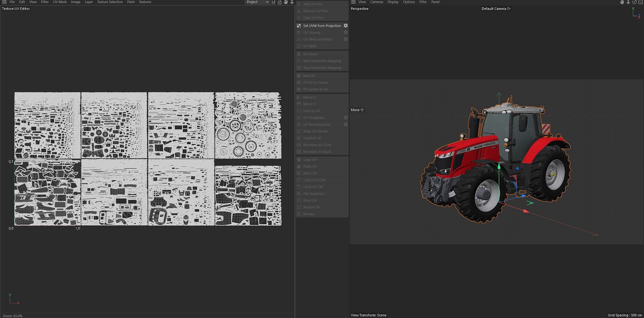Viewport: 644px width, 318px height.
Task: Select the pan hand icon in UV editor
Action: [x=286, y=2]
